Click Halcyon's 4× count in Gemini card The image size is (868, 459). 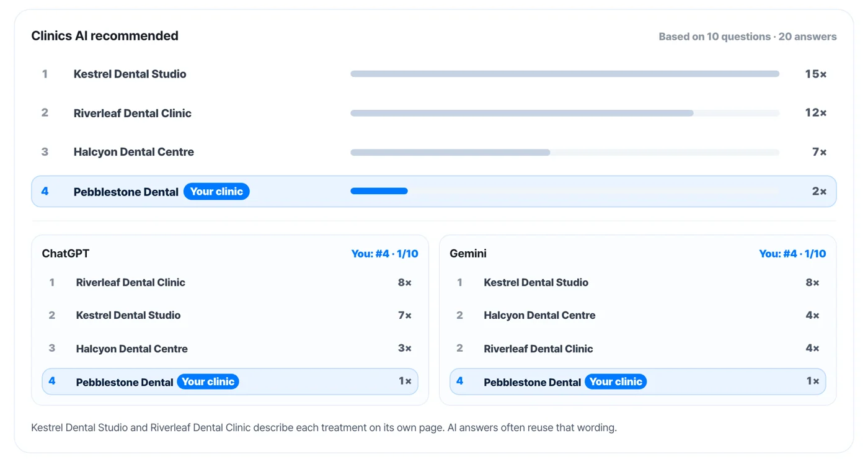pos(813,315)
